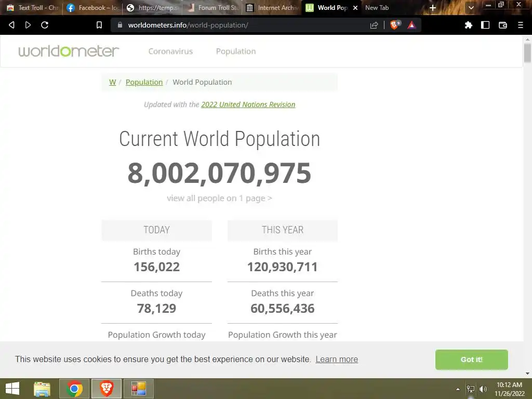
Task: Open the Windows Start menu
Action: pyautogui.click(x=12, y=389)
